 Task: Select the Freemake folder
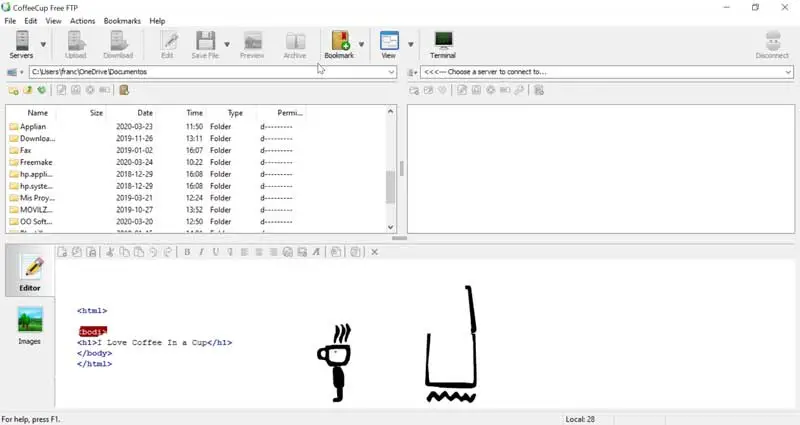coord(31,162)
